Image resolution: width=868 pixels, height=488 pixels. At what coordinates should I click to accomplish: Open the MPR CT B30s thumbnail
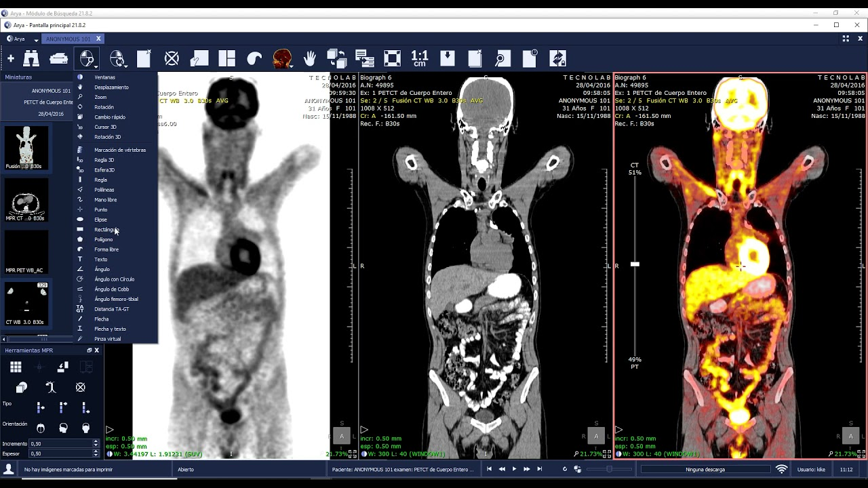click(x=26, y=200)
